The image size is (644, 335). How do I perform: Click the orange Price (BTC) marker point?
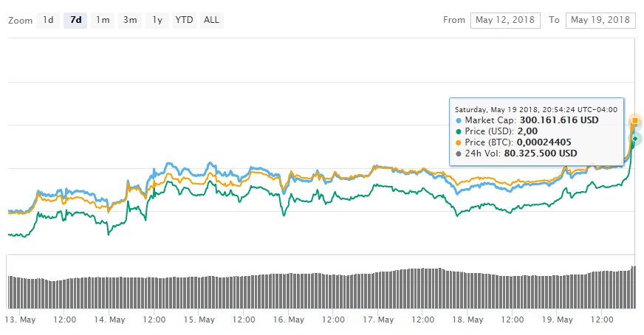(635, 121)
